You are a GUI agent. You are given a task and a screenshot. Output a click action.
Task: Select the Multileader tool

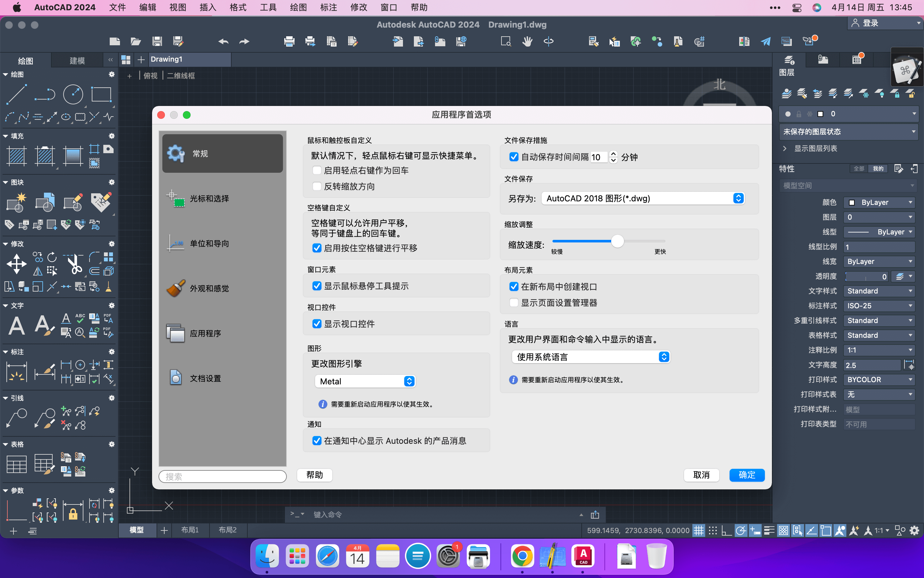(17, 418)
